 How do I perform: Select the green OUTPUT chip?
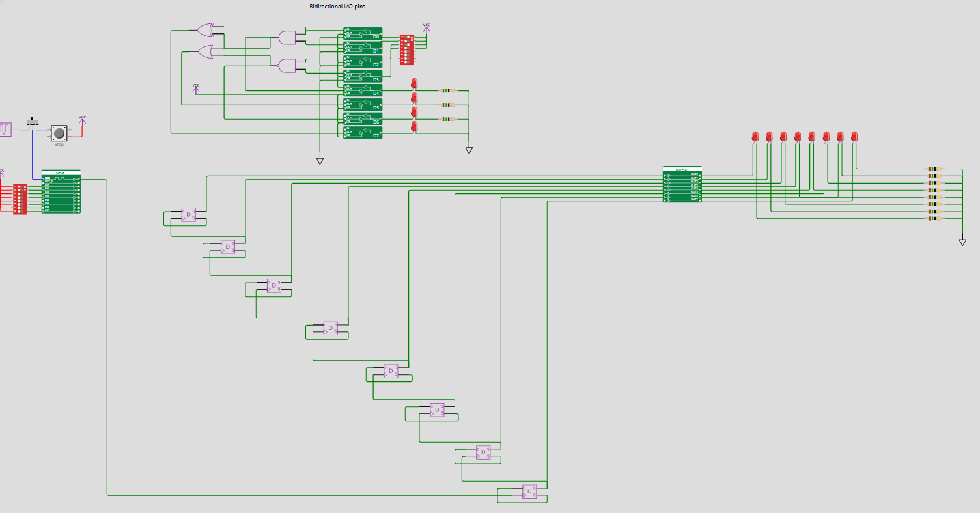682,185
